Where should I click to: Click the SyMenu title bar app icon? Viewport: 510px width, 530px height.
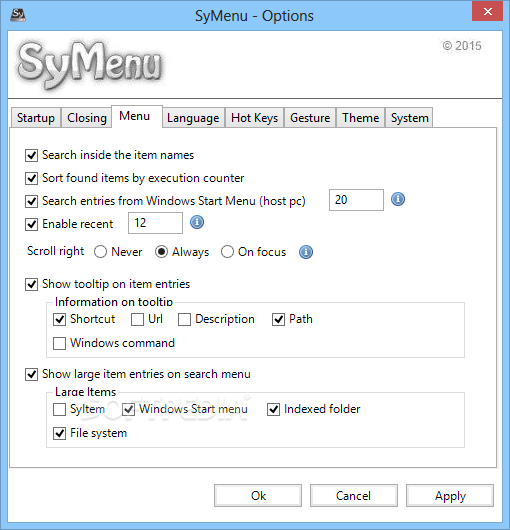click(18, 15)
